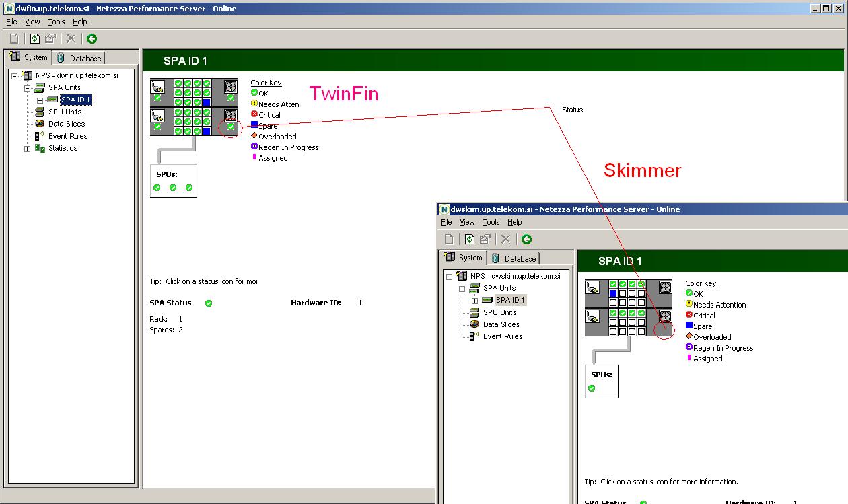The image size is (848, 504).
Task: Select Event Rules in dwskim tree
Action: click(503, 336)
